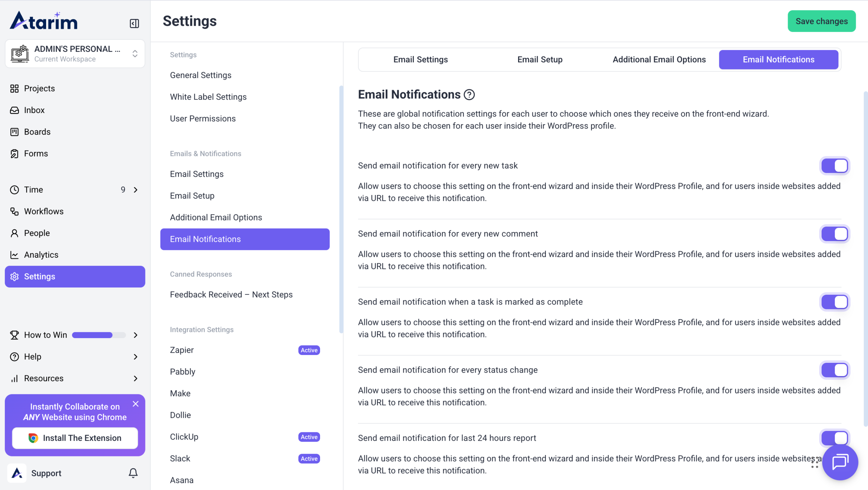Disable email notification for every new task
Image resolution: width=868 pixels, height=490 pixels.
(x=834, y=166)
